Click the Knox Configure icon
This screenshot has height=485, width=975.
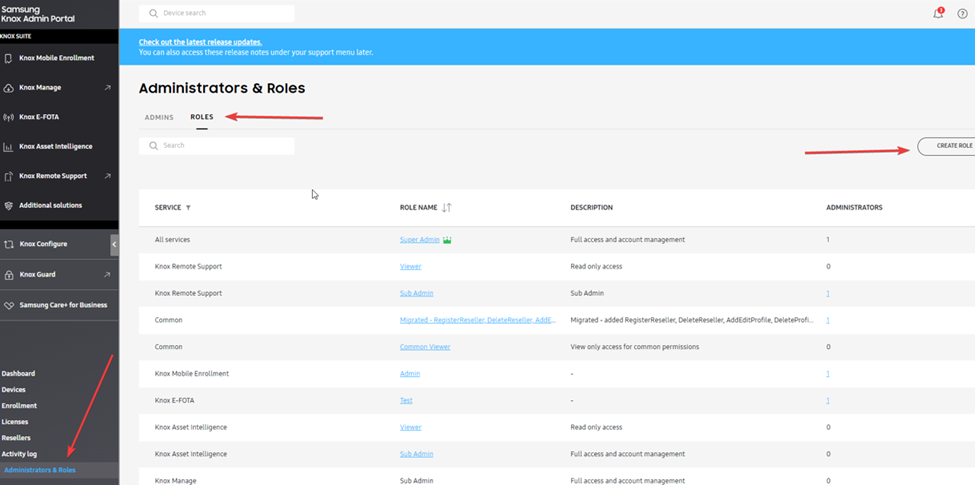(x=8, y=244)
